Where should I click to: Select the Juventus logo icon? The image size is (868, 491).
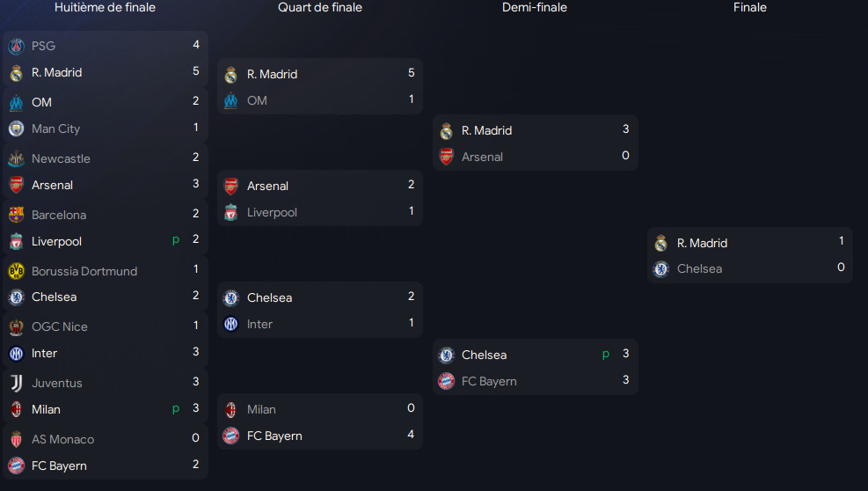coord(16,383)
